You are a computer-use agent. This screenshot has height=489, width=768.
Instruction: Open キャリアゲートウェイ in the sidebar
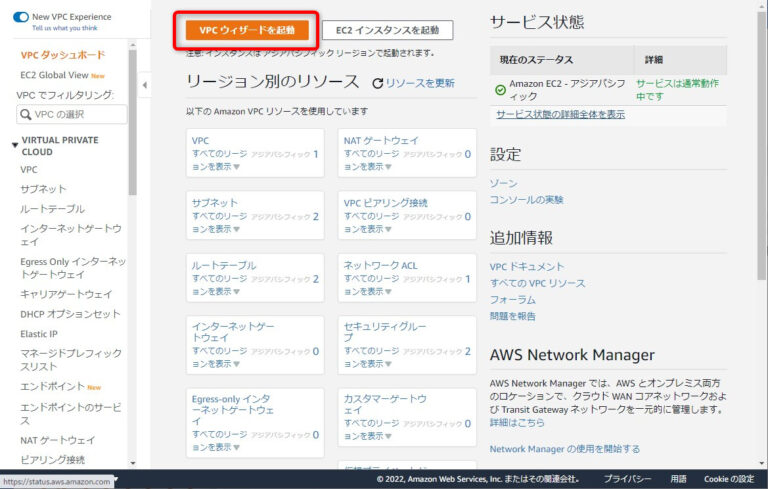click(x=66, y=294)
